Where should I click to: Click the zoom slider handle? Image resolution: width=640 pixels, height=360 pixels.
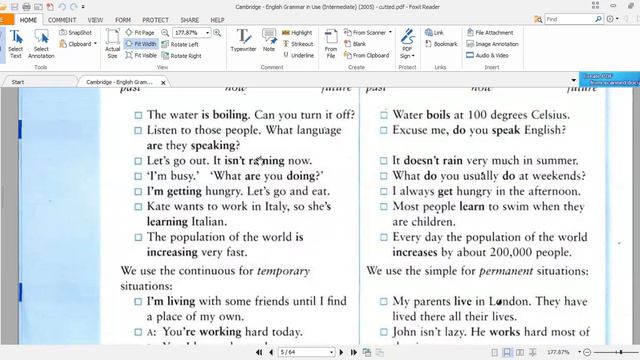(x=621, y=352)
